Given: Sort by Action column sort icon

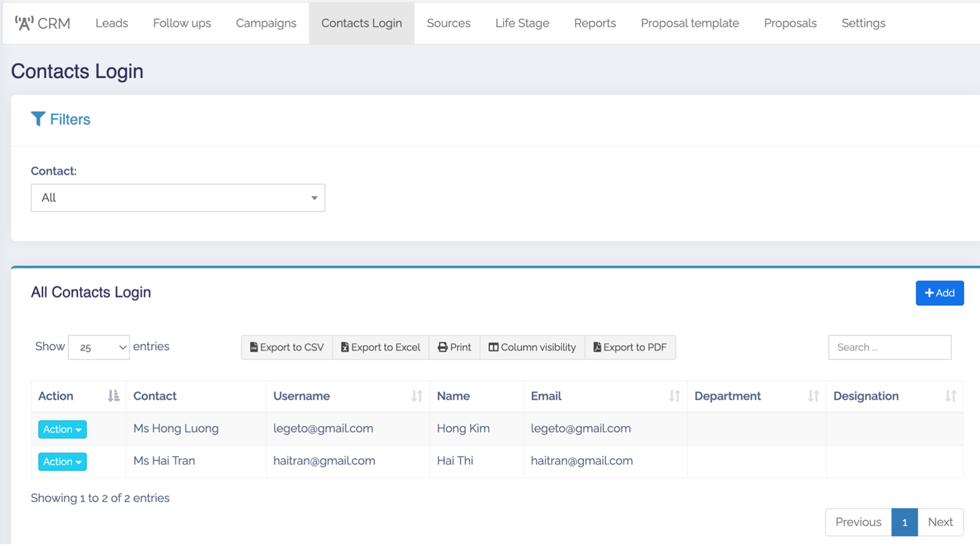Looking at the screenshot, I should coord(114,396).
